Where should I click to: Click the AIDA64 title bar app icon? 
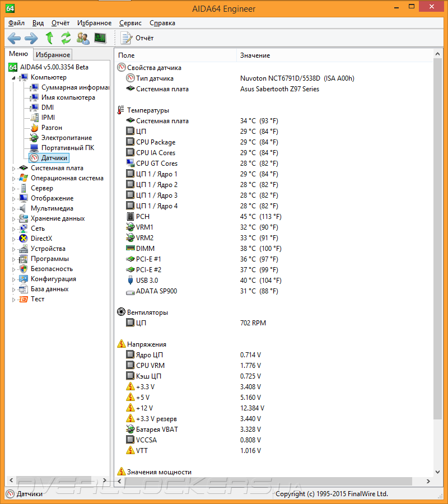point(10,8)
